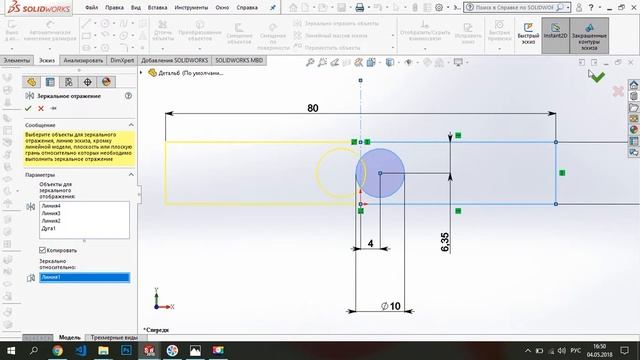640x360 pixels.
Task: Toggle the Копировать checkbox
Action: (42, 250)
